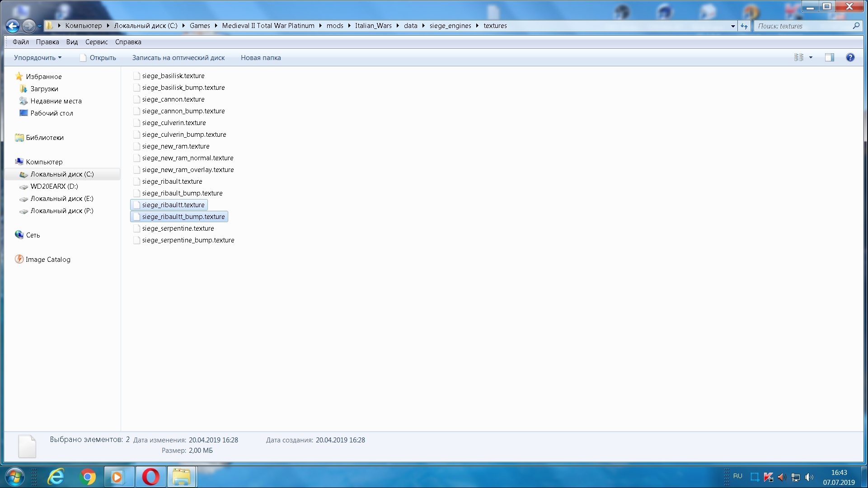Open Google Chrome from the taskbar
The image size is (868, 488).
pos(88,477)
